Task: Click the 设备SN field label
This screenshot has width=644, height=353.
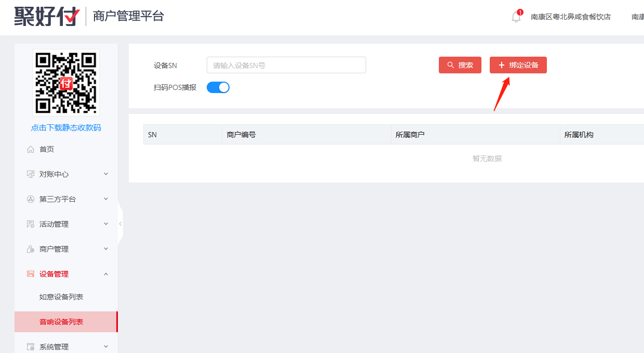Action: (165, 66)
